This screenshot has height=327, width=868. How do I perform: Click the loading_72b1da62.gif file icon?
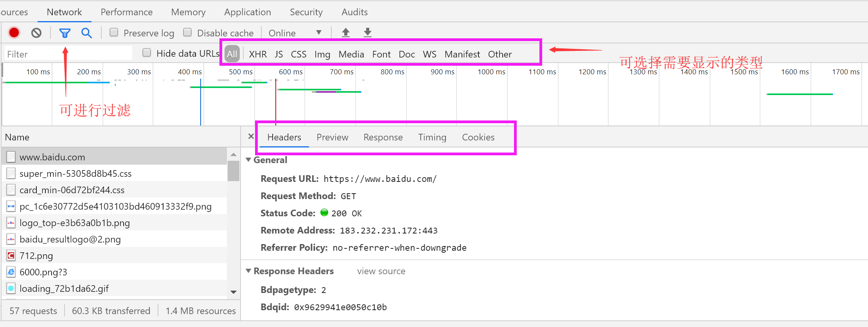(x=11, y=289)
